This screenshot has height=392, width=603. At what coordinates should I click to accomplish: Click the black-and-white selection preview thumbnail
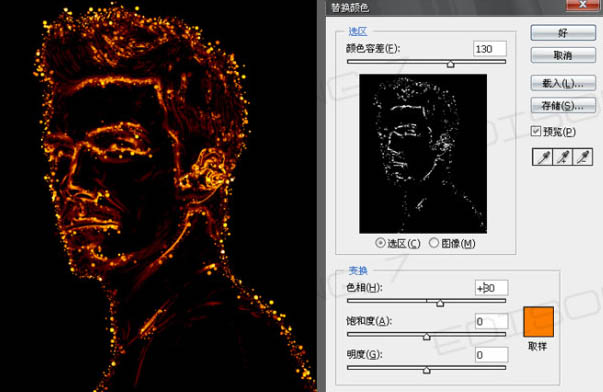(423, 153)
